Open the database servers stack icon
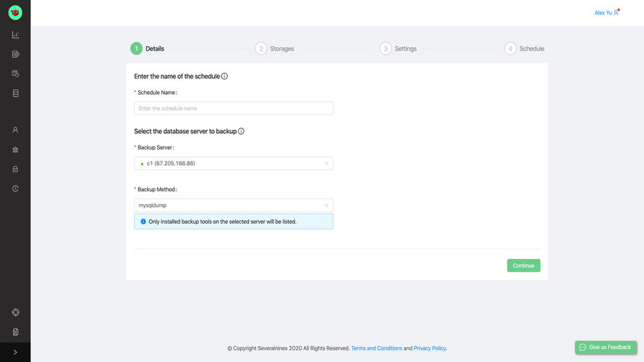 (15, 93)
